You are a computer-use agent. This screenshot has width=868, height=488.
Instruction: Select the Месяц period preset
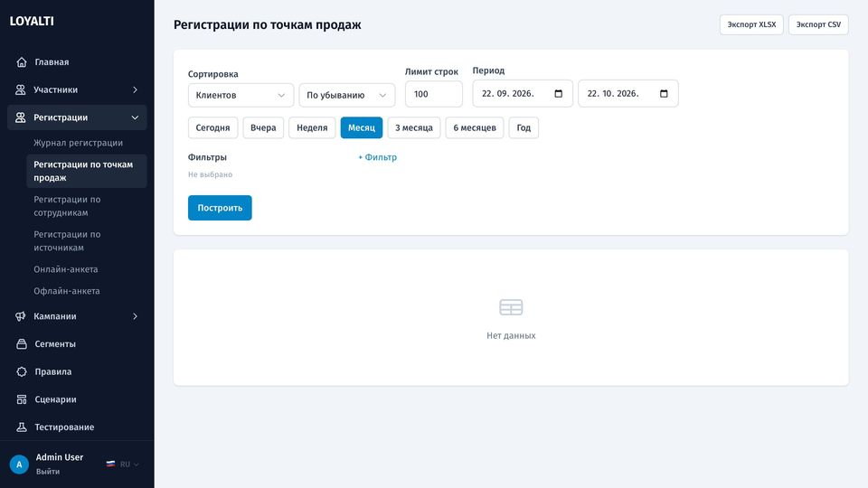pos(362,127)
